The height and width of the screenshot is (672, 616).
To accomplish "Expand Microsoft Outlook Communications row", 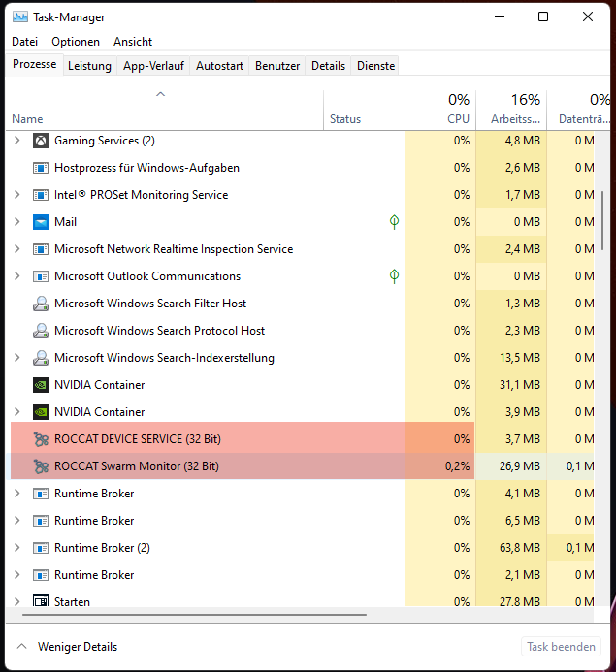I will pos(17,276).
